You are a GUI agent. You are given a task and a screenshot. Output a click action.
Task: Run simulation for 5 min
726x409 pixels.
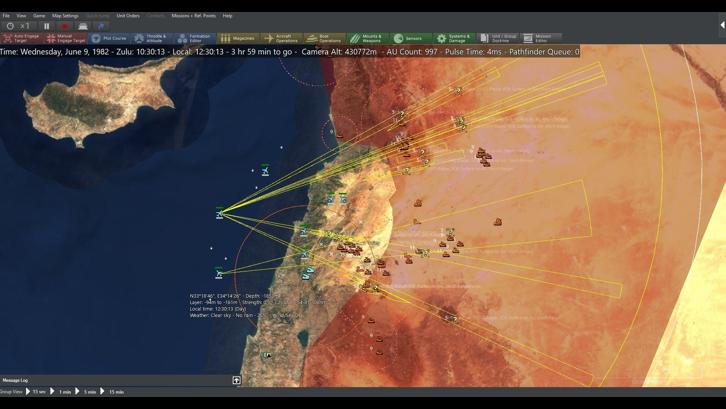pos(86,392)
